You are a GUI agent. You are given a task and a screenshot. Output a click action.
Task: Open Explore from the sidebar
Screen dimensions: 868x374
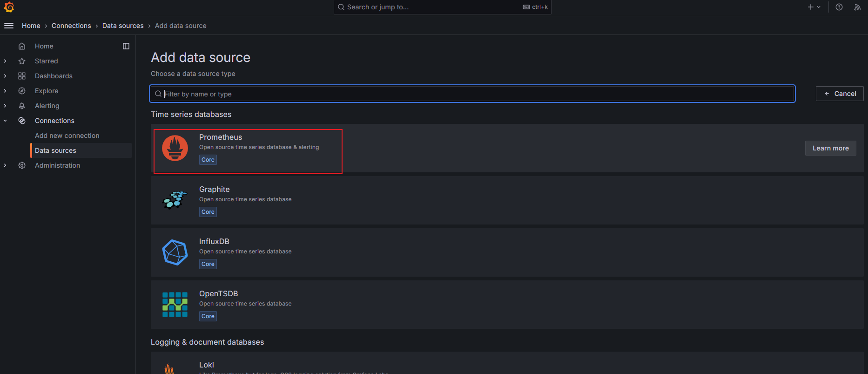tap(47, 91)
